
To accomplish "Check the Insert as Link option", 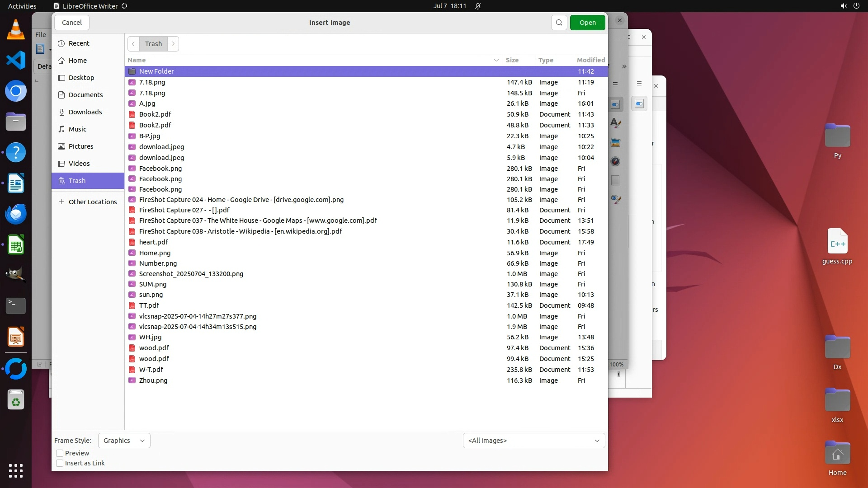I will tap(60, 463).
